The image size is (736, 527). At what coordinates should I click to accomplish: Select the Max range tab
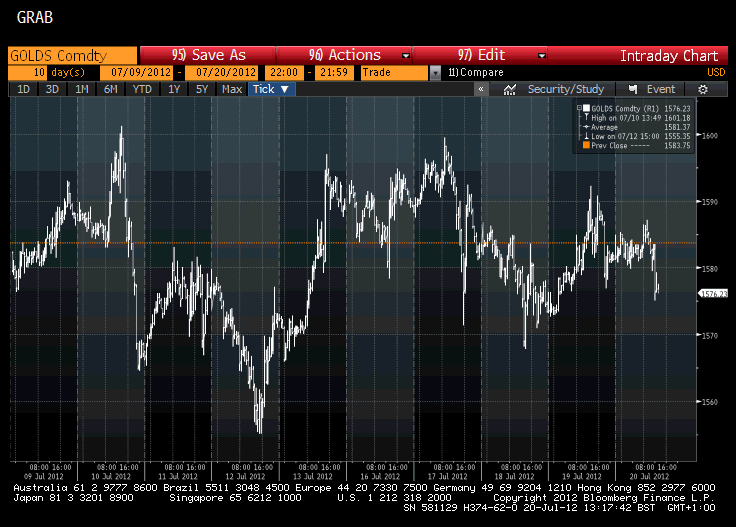pos(232,89)
